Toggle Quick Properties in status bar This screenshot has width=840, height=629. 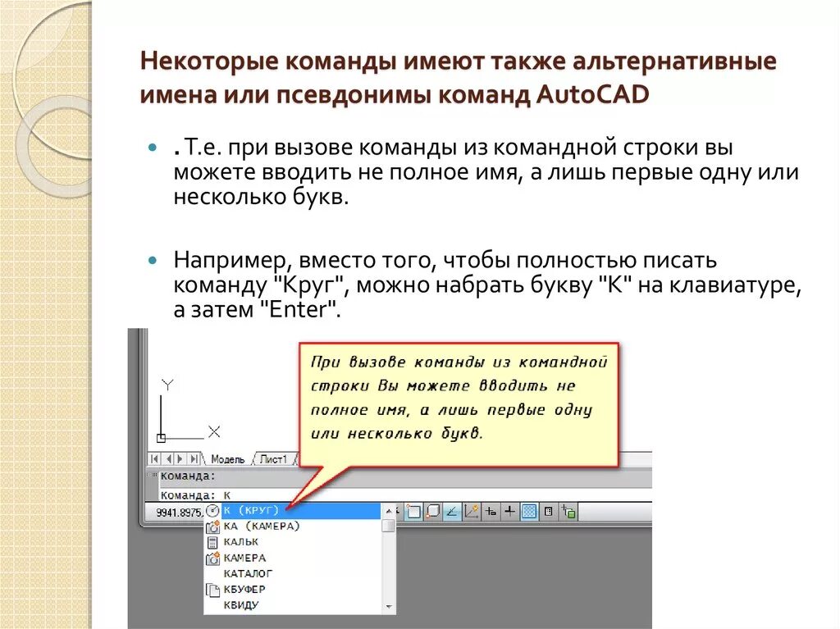coord(549,512)
